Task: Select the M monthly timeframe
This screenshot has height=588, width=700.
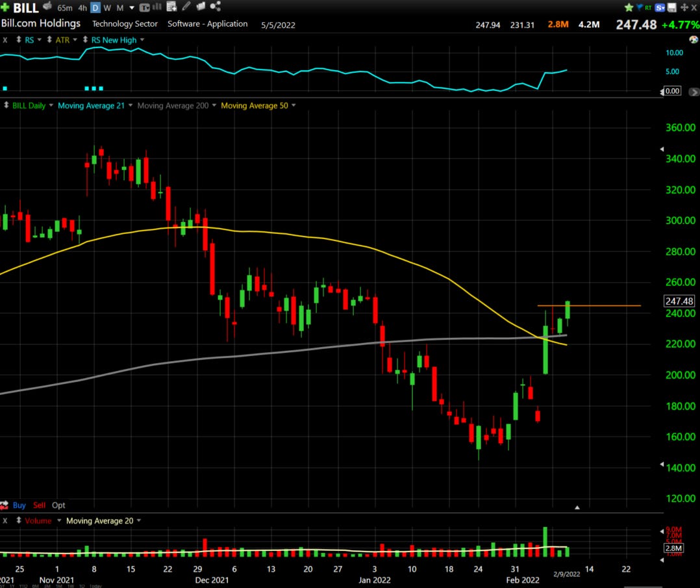Action: (120, 8)
